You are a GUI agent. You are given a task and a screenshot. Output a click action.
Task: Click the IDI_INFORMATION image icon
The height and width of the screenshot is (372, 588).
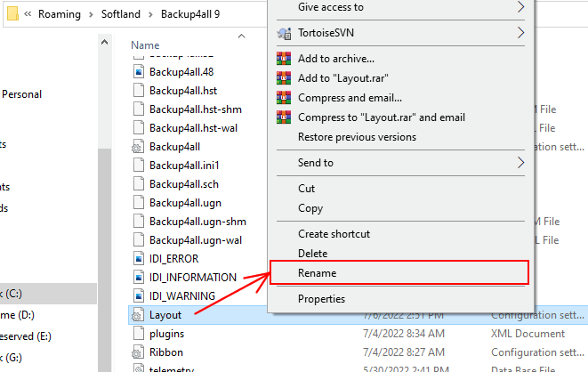[139, 278]
